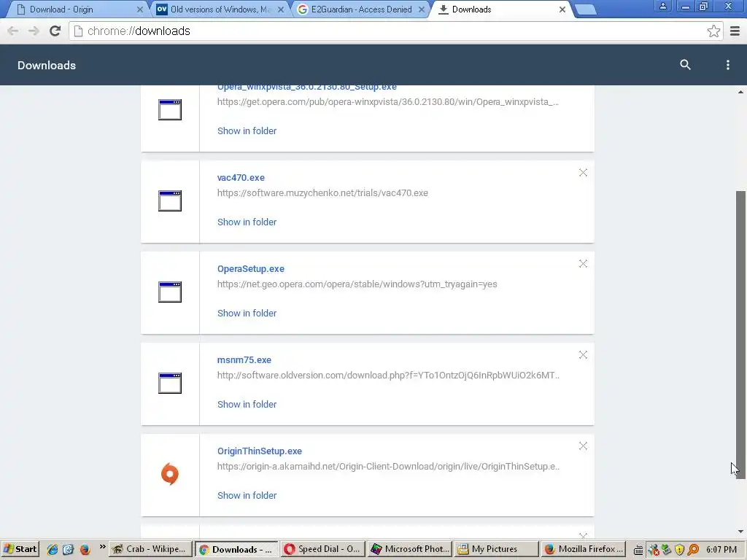Go forward to the next page
The height and width of the screenshot is (560, 747).
tap(34, 31)
